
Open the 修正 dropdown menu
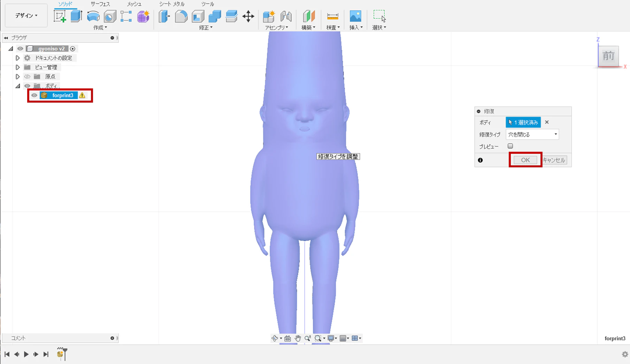pyautogui.click(x=206, y=27)
